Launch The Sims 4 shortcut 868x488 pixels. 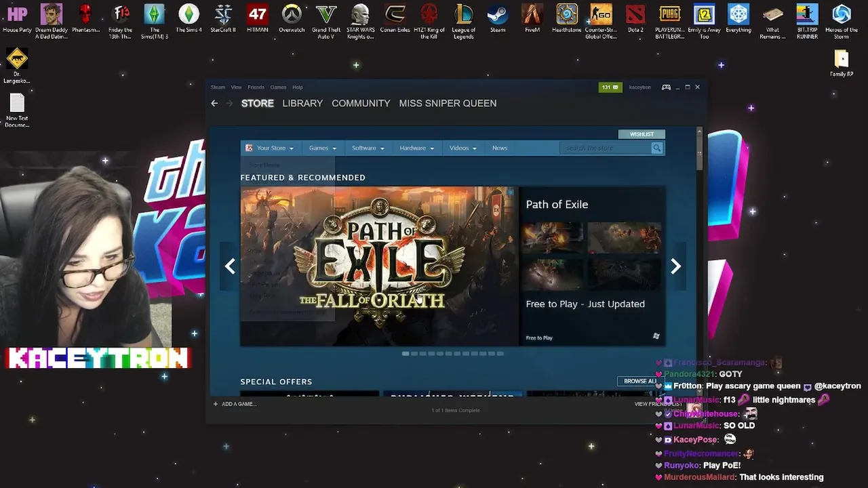[x=189, y=20]
